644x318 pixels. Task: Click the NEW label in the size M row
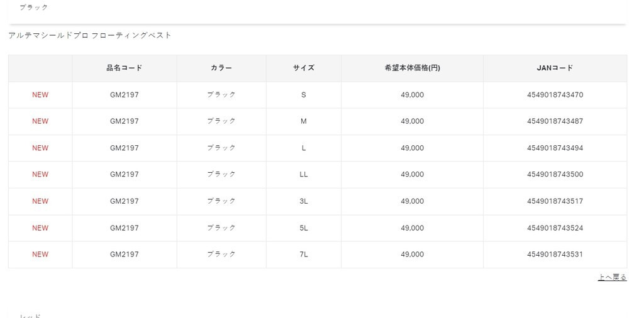pyautogui.click(x=40, y=121)
